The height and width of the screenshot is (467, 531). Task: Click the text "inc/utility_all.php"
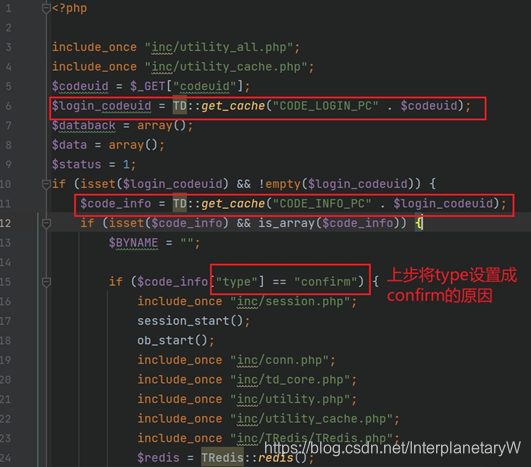click(x=219, y=47)
